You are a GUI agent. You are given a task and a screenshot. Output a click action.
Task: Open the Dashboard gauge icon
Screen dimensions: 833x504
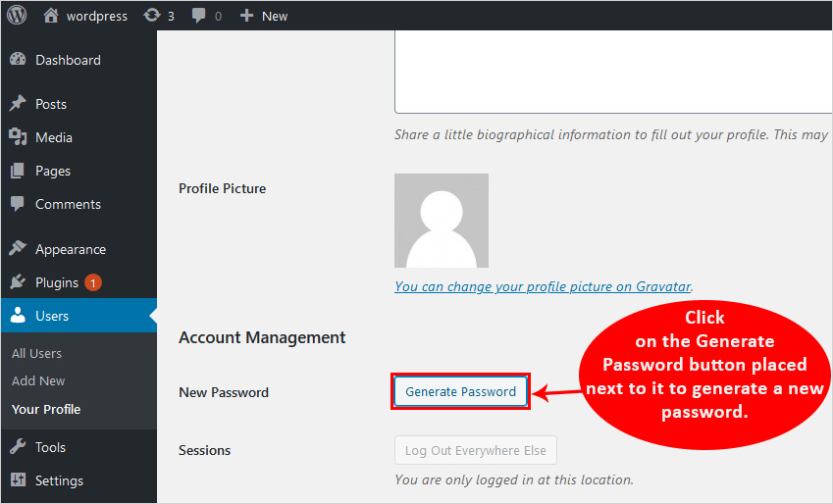[18, 60]
